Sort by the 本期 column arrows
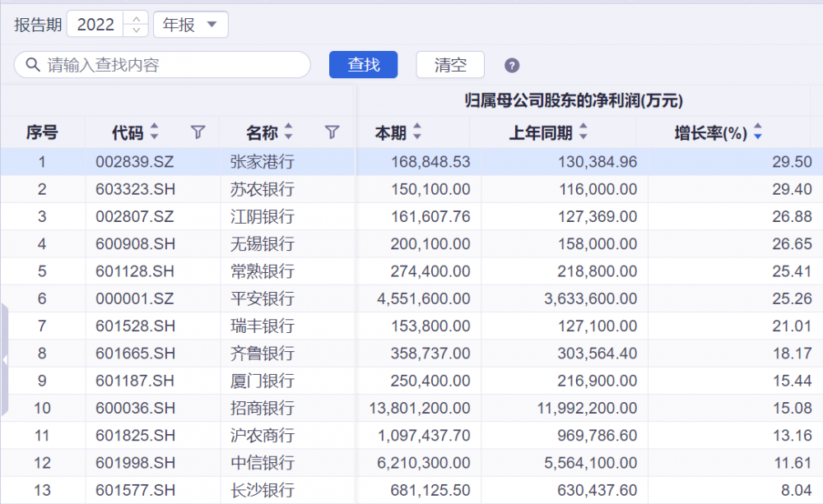 [x=417, y=132]
